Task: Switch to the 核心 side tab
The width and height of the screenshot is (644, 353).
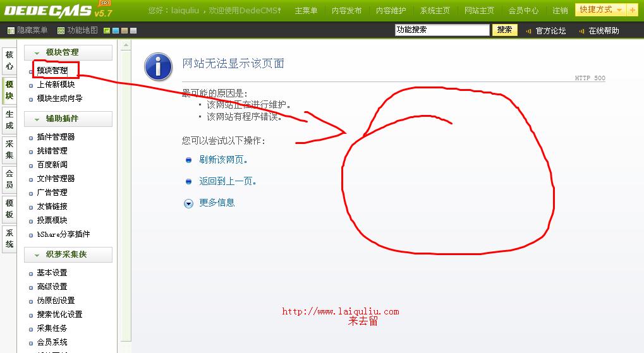Action: click(9, 61)
